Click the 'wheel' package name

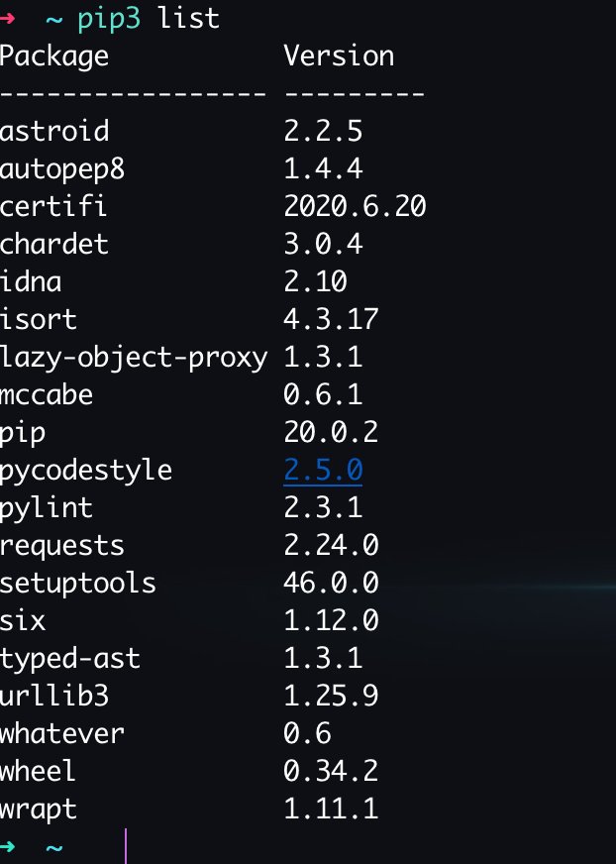[38, 771]
